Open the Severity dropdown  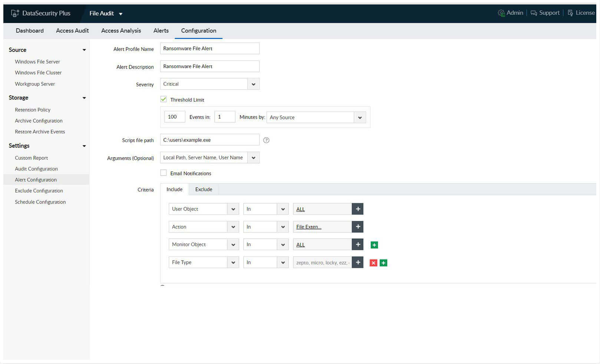tap(253, 84)
